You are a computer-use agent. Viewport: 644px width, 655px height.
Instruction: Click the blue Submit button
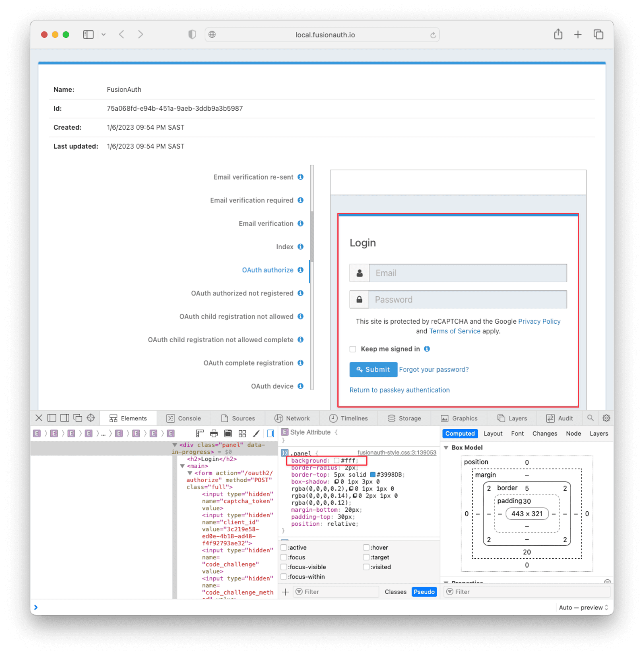click(x=373, y=370)
